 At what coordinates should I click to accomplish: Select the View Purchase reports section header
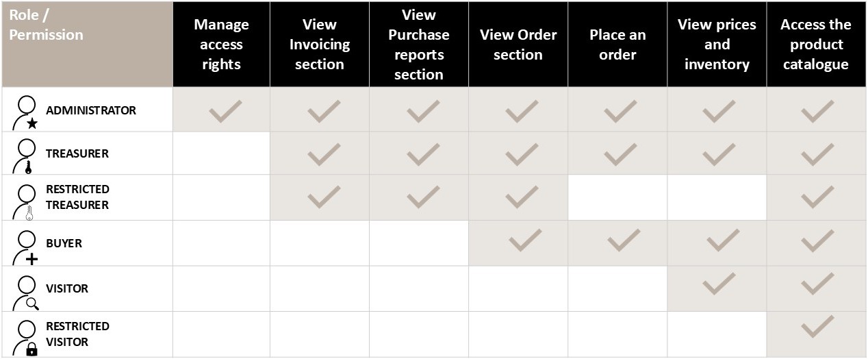coord(419,45)
